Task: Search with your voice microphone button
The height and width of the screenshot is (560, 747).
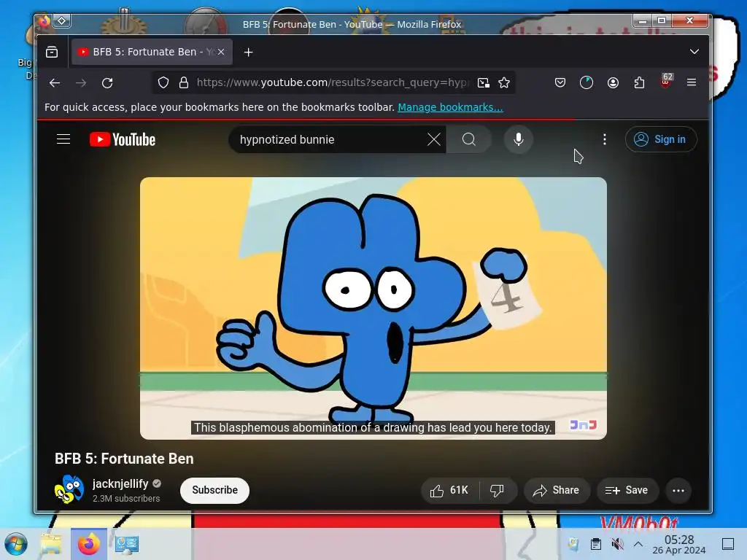Action: pyautogui.click(x=519, y=139)
